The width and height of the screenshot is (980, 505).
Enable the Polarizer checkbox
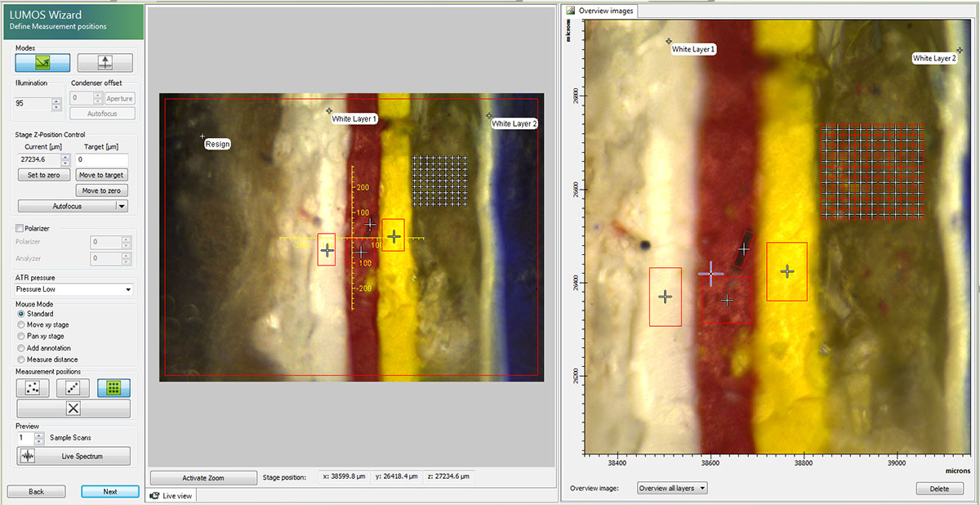[20, 229]
